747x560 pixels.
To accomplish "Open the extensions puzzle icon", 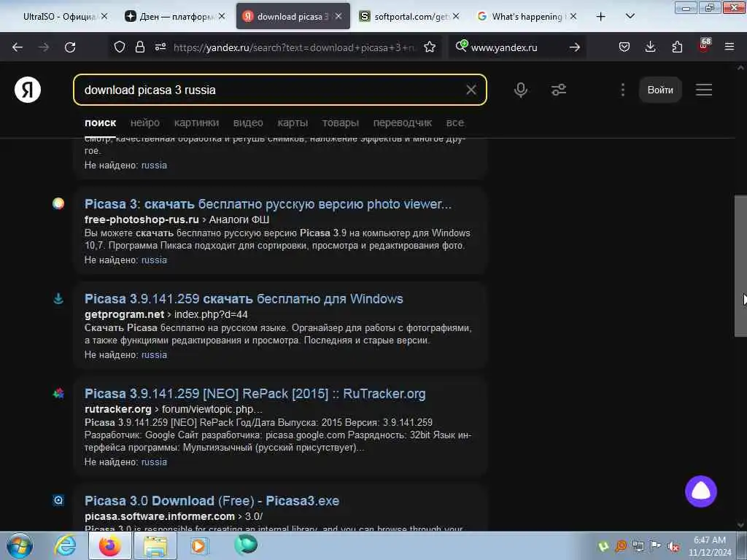I will pyautogui.click(x=677, y=47).
